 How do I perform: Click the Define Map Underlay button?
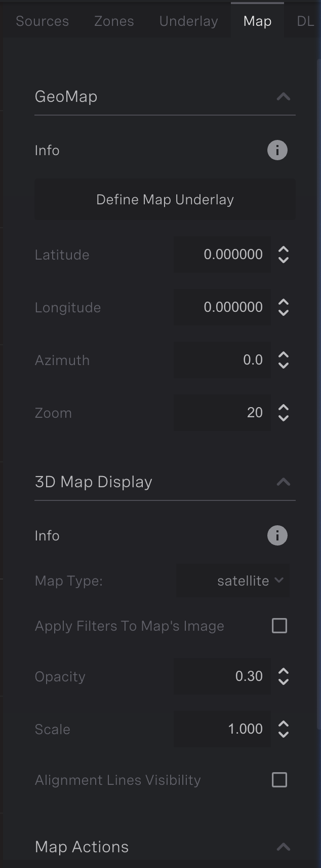pyautogui.click(x=165, y=199)
